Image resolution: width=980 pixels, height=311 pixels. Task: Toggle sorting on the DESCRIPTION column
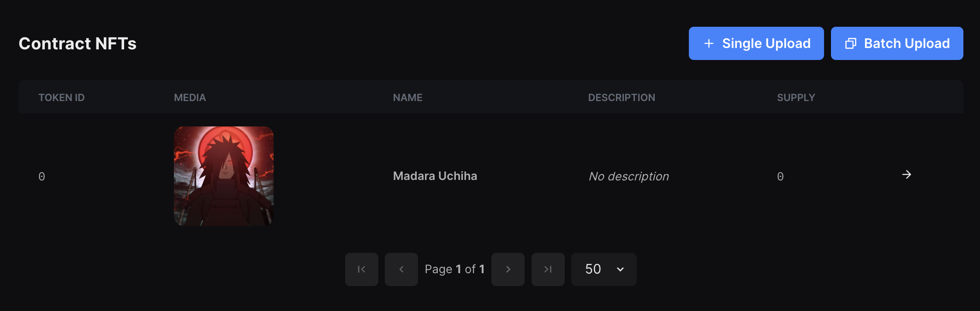tap(622, 97)
